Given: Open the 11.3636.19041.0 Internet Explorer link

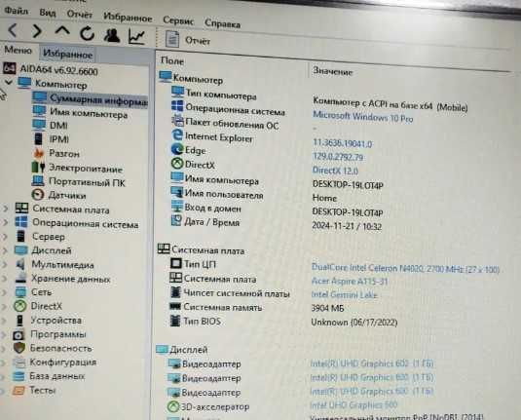Looking at the screenshot, I should [x=342, y=143].
